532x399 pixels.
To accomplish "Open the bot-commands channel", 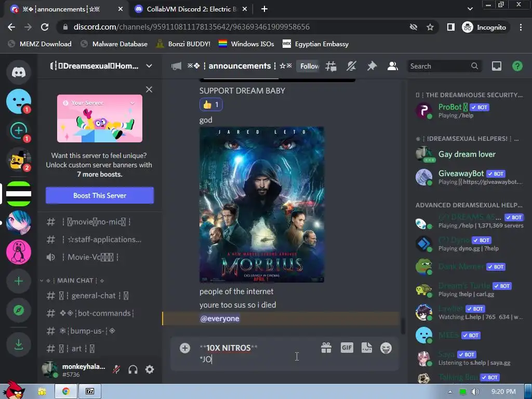I will pos(99,313).
